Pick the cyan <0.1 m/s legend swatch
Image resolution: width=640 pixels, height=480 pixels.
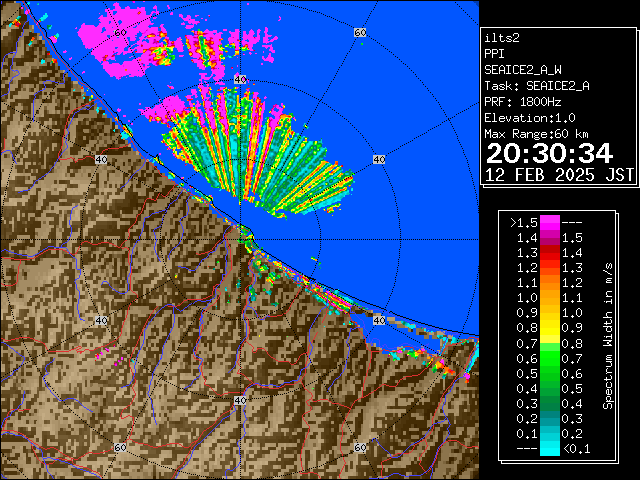550,448
